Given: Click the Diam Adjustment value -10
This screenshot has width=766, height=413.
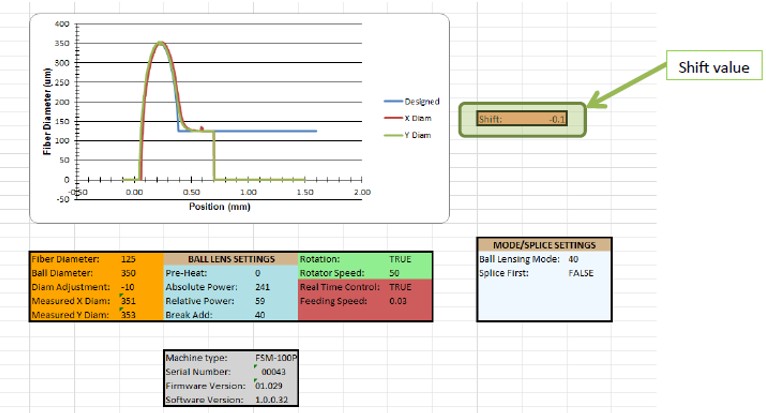Looking at the screenshot, I should (129, 285).
